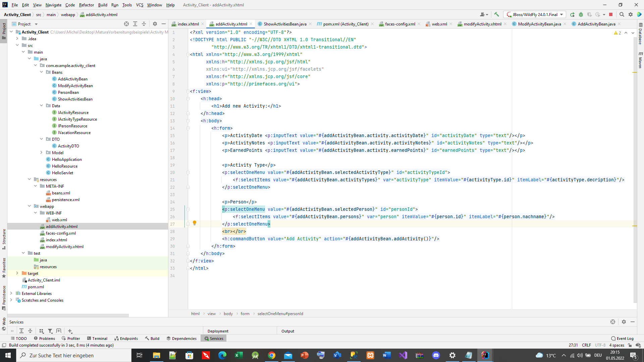Click the Stop server red square icon

point(611,14)
